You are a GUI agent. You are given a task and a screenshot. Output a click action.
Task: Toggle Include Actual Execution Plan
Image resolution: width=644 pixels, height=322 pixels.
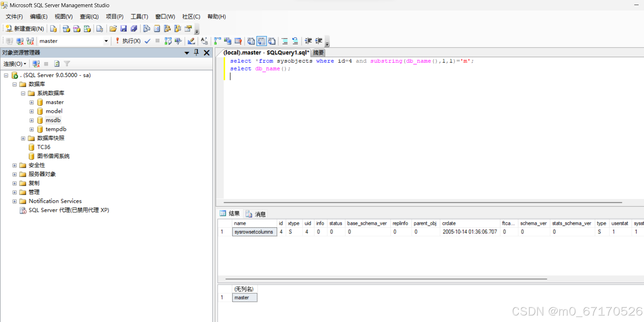[x=217, y=41]
